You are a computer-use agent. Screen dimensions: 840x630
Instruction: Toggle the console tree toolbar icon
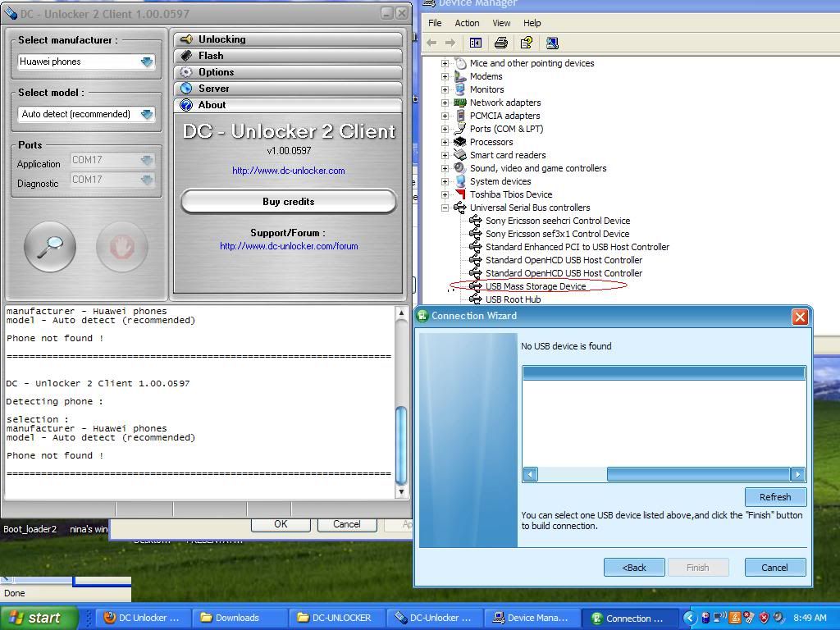pos(475,43)
